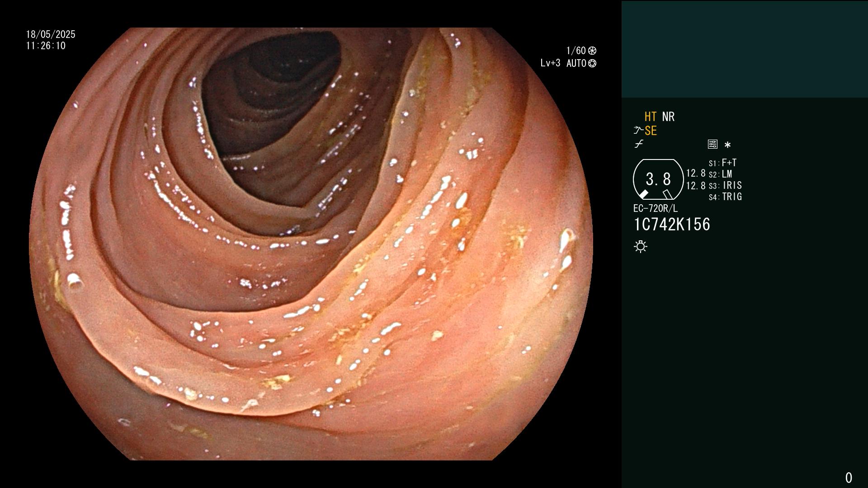Click the dark lumen in the endoscopic view

(x=271, y=95)
